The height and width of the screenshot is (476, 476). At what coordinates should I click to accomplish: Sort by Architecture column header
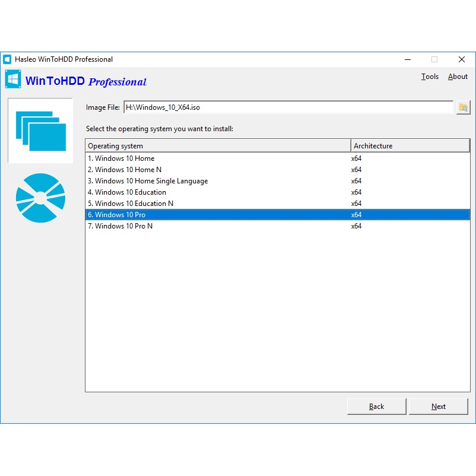(x=410, y=146)
